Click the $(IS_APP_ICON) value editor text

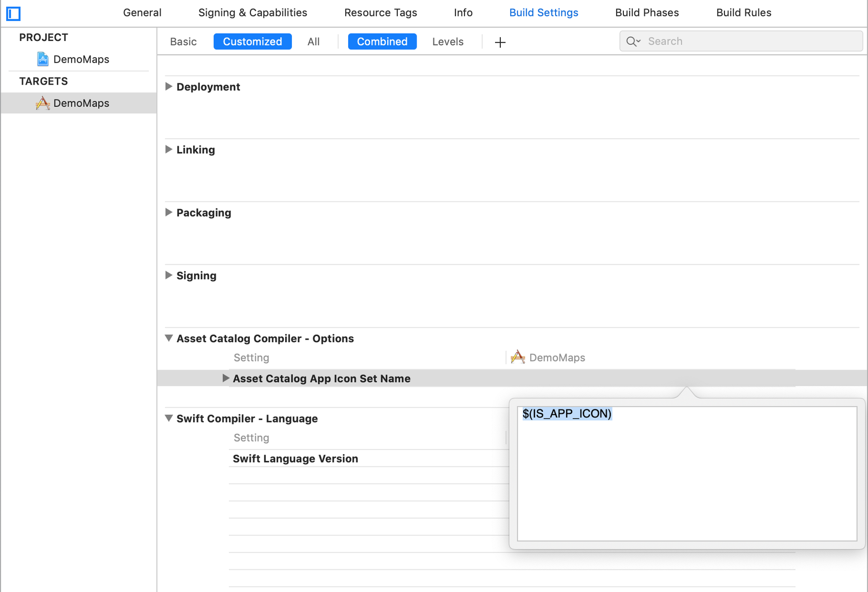point(567,414)
